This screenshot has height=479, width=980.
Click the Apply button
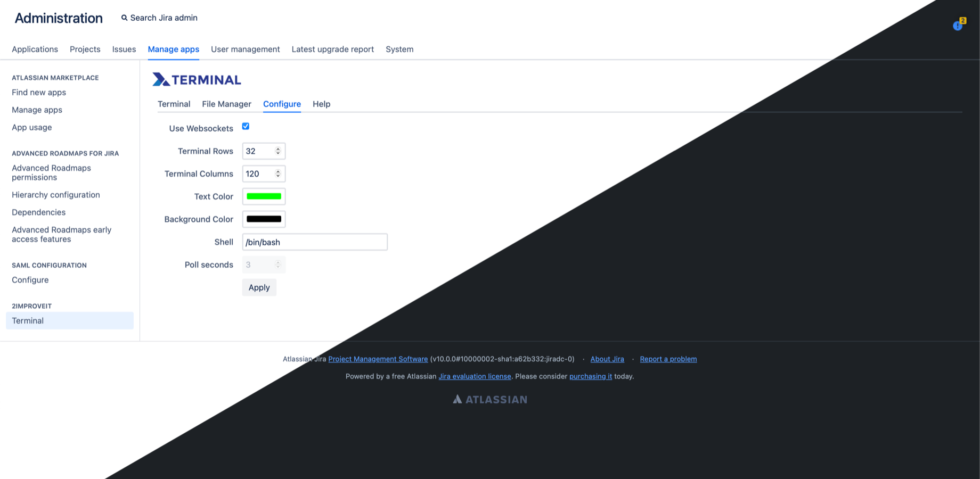(x=259, y=287)
